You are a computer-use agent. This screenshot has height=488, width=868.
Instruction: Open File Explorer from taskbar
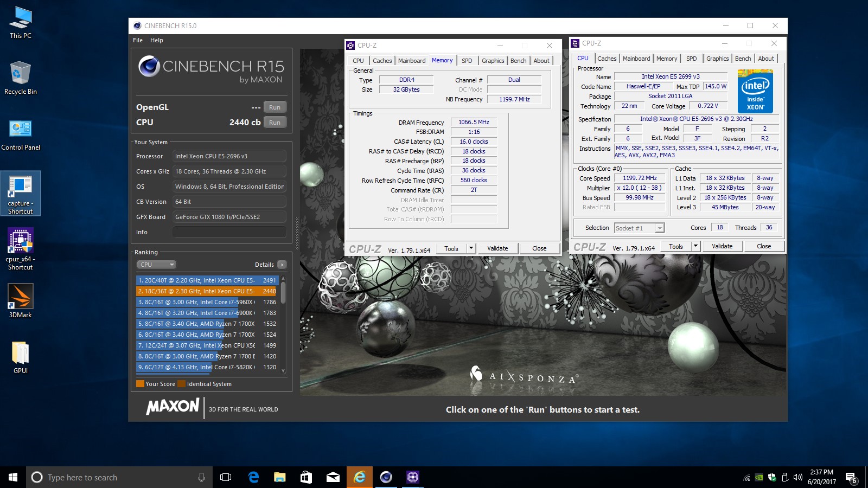pyautogui.click(x=280, y=477)
